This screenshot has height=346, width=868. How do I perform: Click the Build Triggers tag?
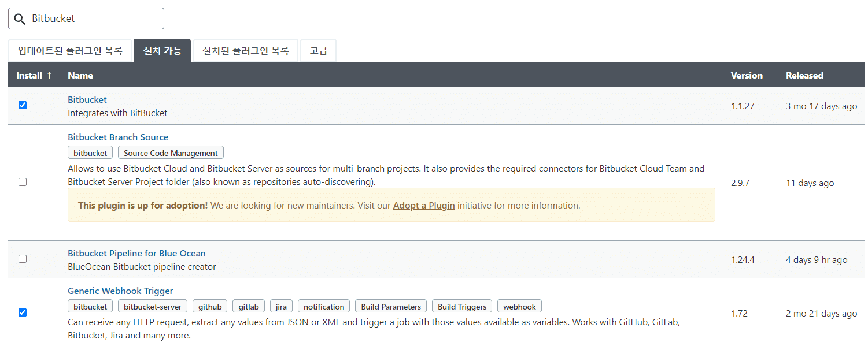pyautogui.click(x=462, y=307)
